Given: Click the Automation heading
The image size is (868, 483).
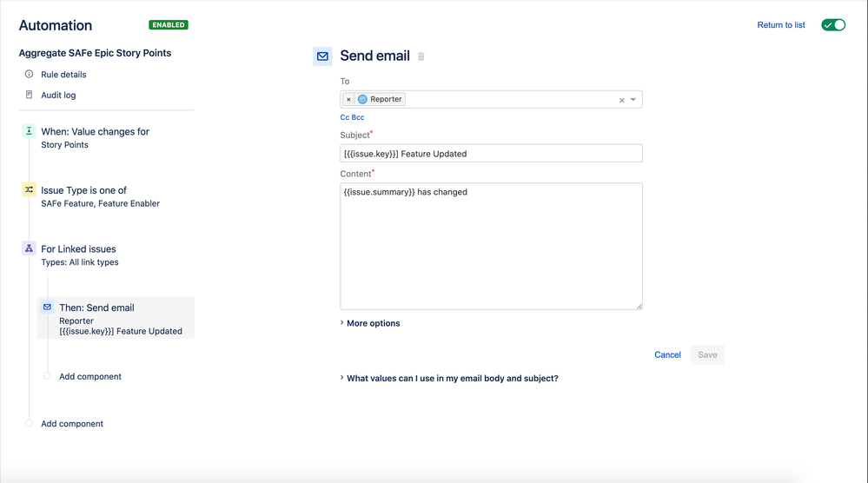Looking at the screenshot, I should click(x=56, y=25).
